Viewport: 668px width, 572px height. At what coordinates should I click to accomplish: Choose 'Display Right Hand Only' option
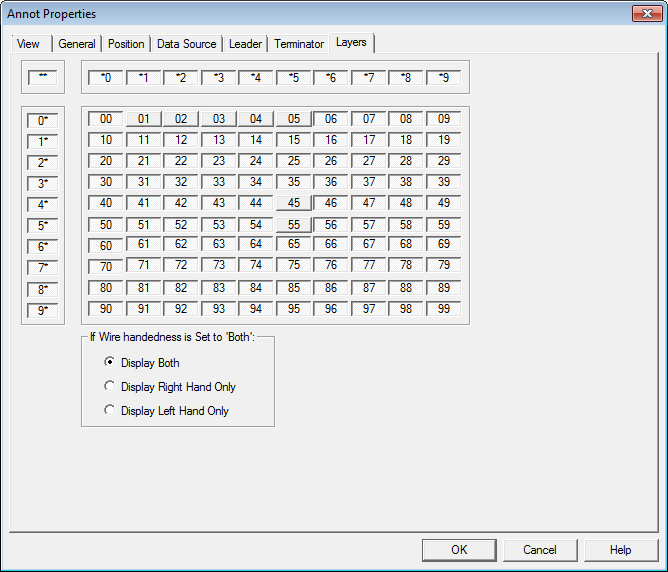[110, 387]
